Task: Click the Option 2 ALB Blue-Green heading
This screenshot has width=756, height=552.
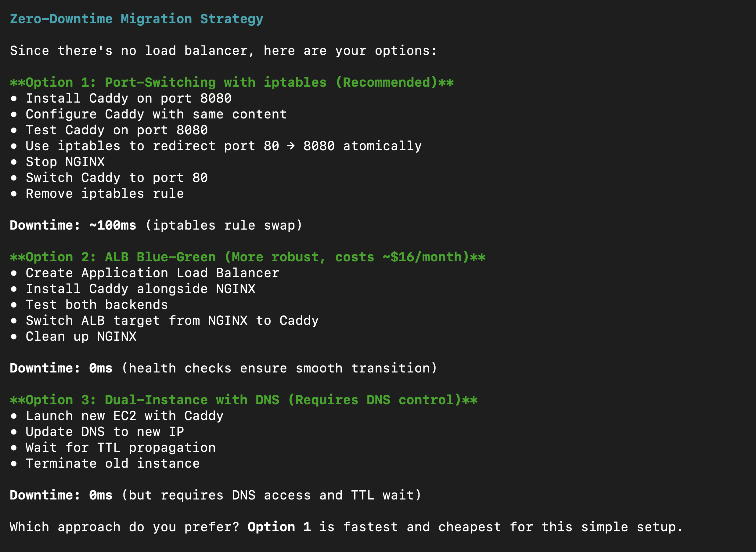Action: click(x=247, y=257)
